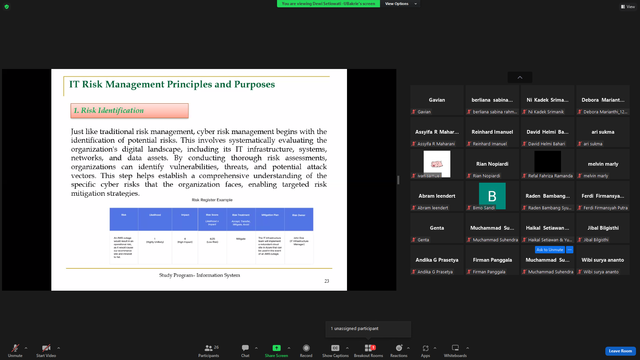The image size is (640, 360).
Task: Click the Ask to Unmute button
Action: (550, 249)
